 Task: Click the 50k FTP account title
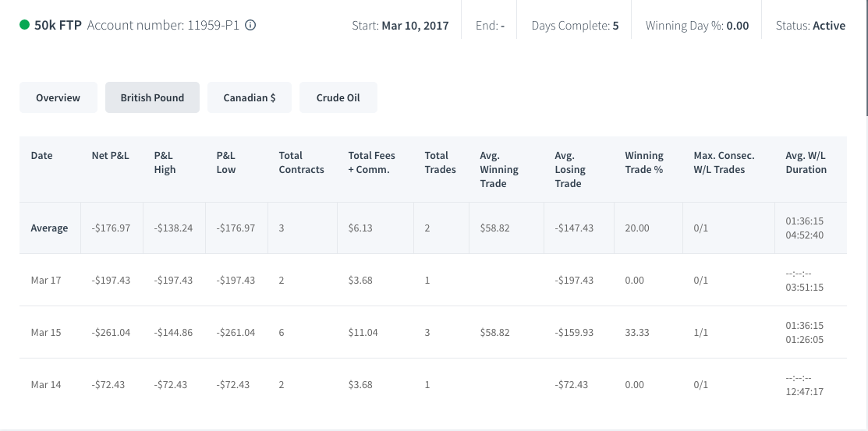point(58,25)
